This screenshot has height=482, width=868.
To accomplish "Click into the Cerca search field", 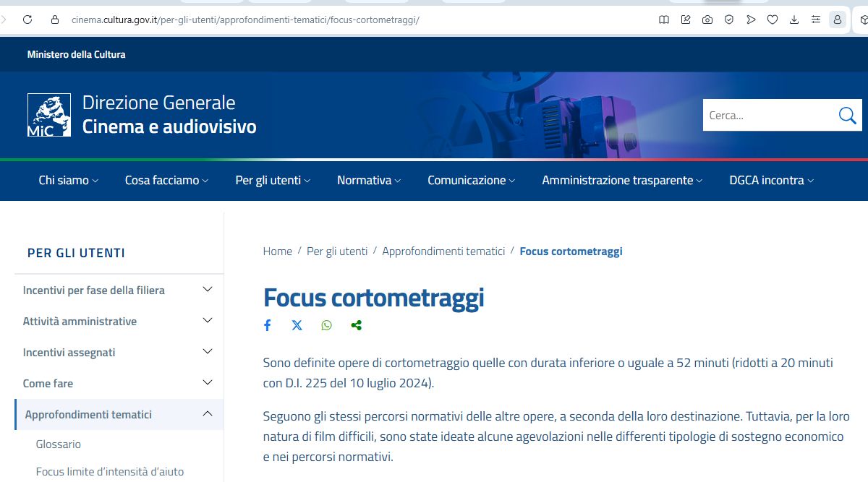I will click(767, 115).
